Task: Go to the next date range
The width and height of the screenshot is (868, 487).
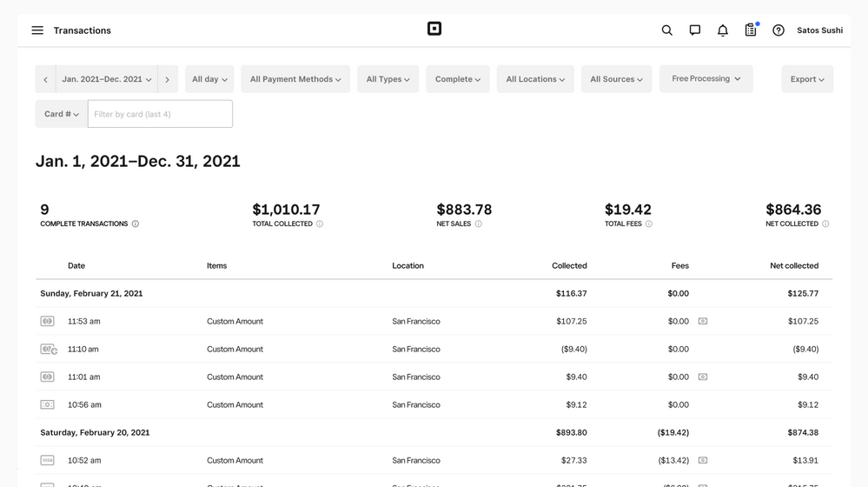Action: point(168,79)
